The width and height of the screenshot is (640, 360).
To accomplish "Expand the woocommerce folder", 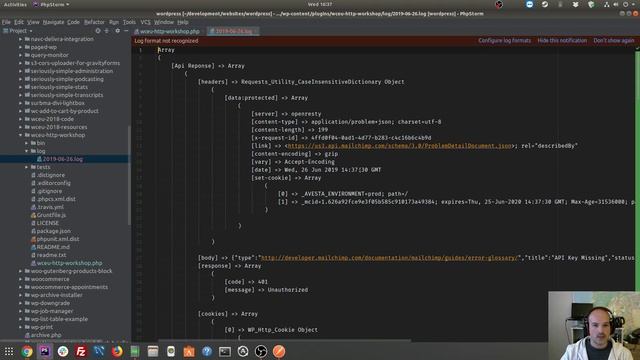I will pyautogui.click(x=20, y=279).
